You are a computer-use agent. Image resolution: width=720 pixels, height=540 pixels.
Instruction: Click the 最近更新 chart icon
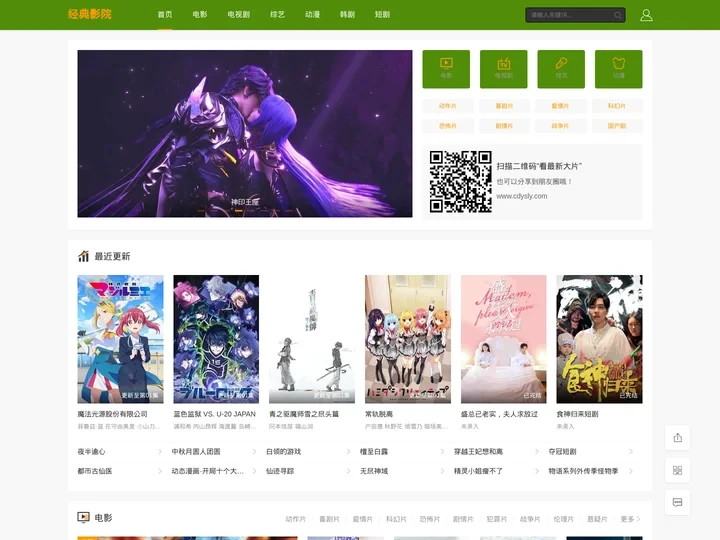tap(83, 256)
